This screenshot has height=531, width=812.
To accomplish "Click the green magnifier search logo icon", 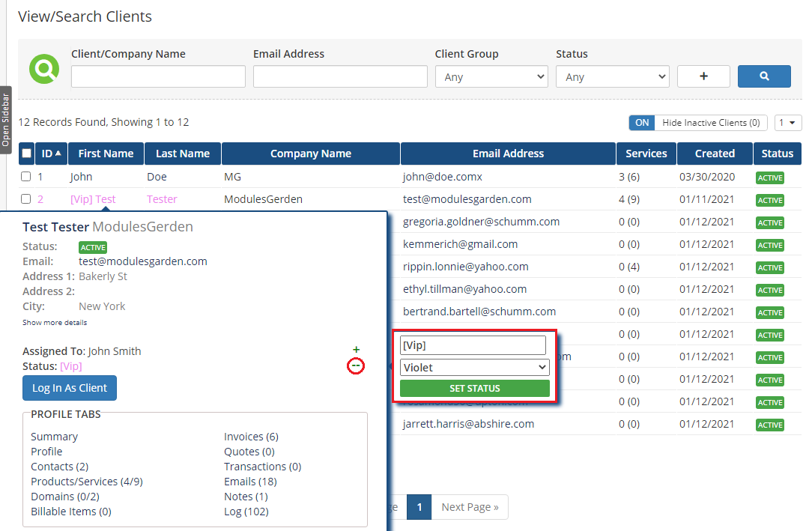I will [x=44, y=69].
